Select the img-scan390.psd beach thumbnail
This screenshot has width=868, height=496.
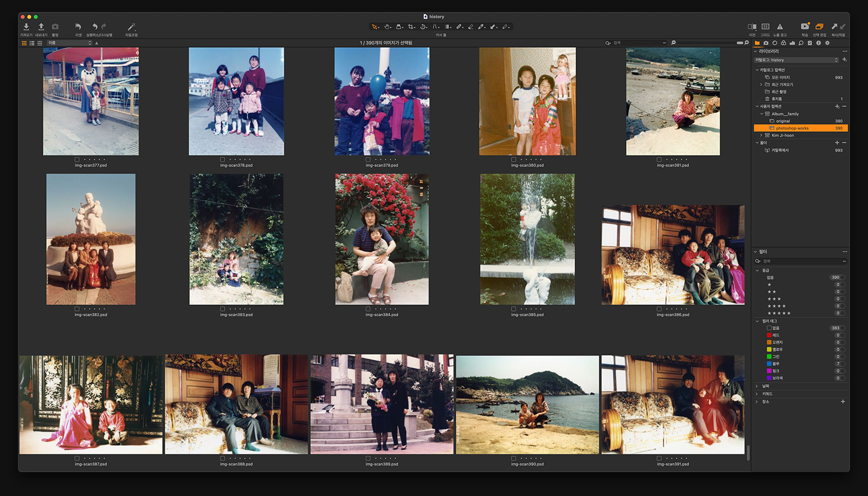(527, 404)
